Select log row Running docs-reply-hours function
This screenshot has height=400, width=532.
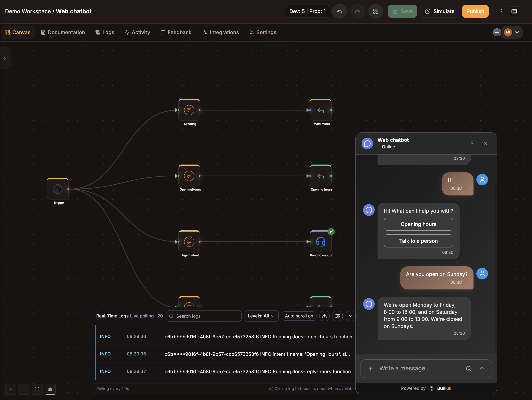coord(226,371)
